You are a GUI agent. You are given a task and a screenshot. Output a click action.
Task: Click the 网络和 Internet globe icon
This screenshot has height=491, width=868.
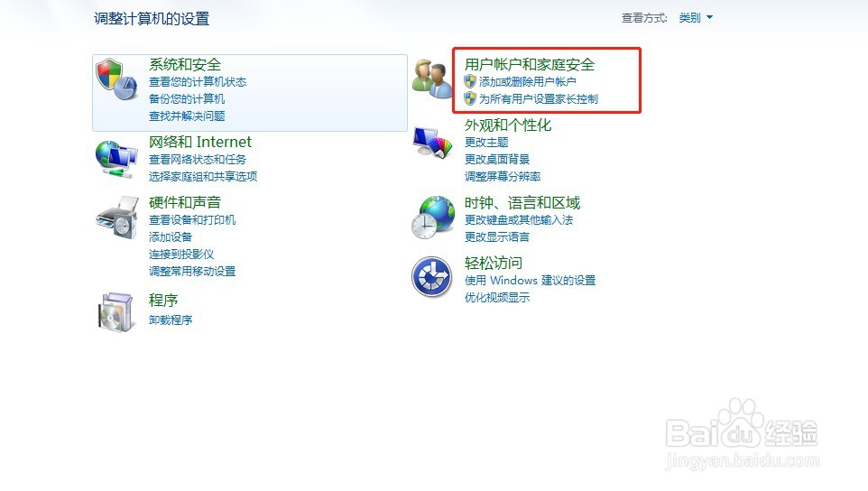[116, 159]
